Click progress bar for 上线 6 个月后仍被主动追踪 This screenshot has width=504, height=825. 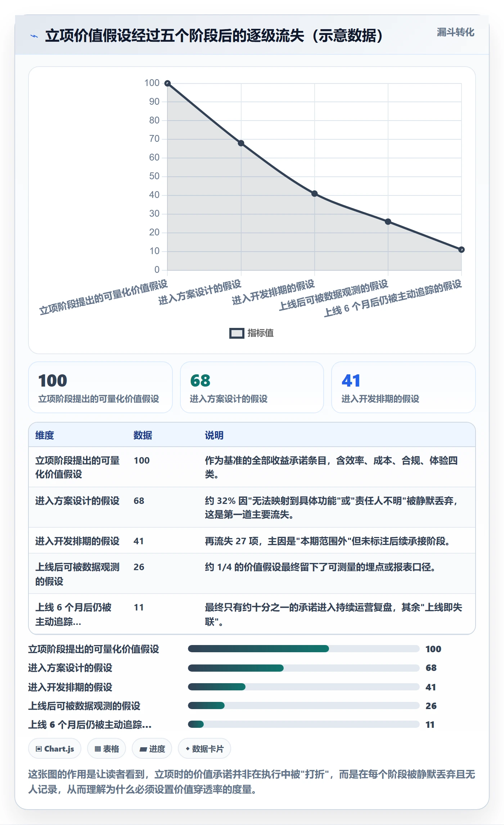(303, 724)
